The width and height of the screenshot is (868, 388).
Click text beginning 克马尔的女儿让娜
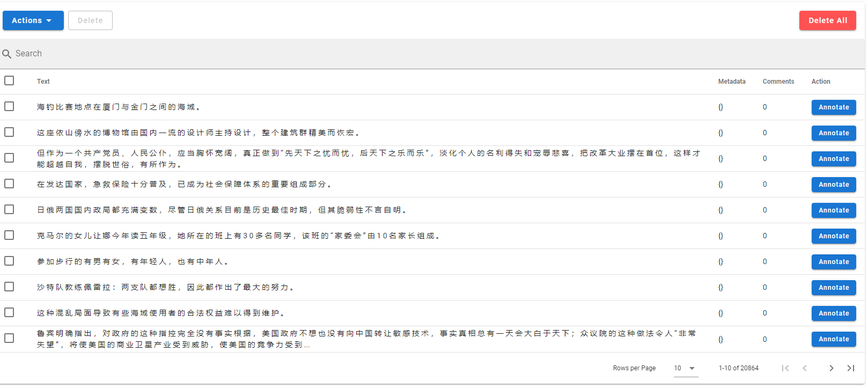(239, 236)
